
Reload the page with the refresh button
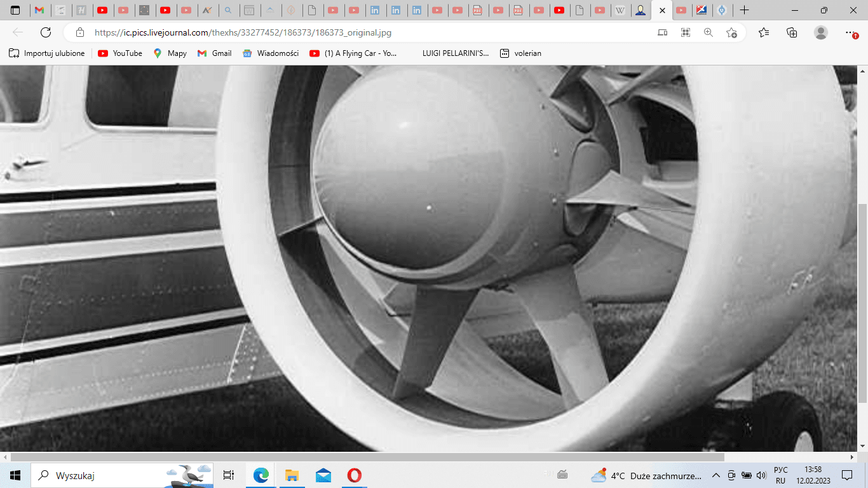click(46, 32)
